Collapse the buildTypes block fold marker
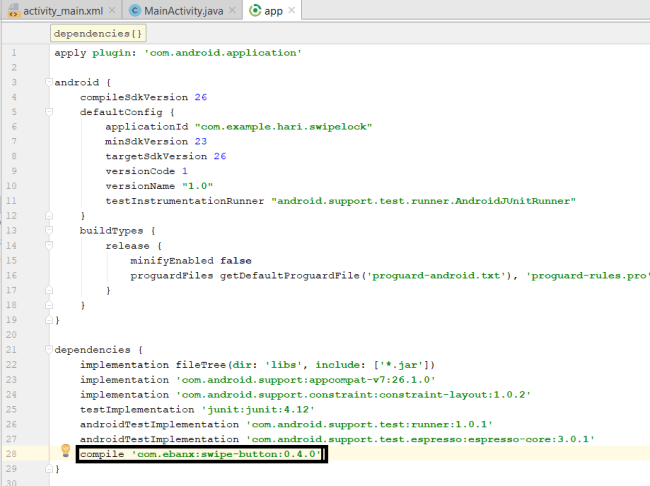 [x=49, y=231]
